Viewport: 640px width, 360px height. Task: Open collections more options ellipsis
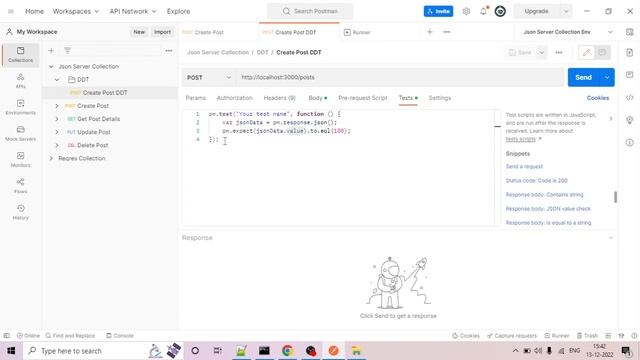[x=169, y=51]
